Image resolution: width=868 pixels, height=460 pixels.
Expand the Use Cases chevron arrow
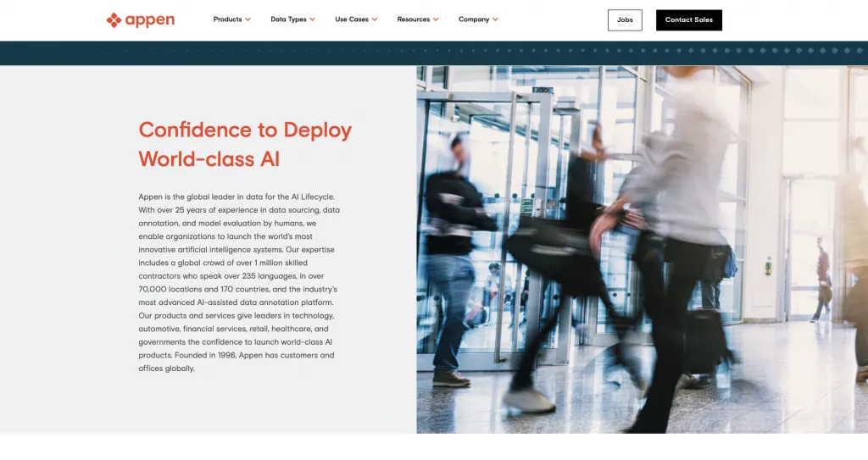pos(375,19)
